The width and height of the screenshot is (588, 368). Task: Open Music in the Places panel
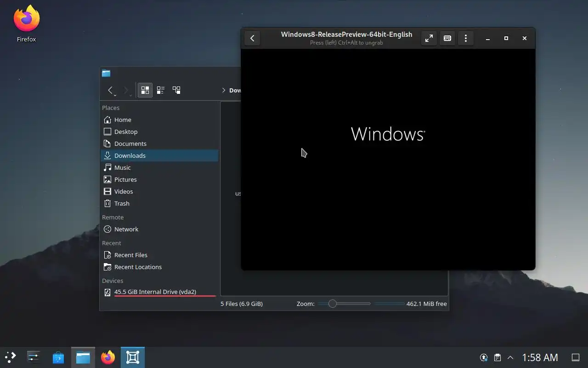pyautogui.click(x=159, y=167)
